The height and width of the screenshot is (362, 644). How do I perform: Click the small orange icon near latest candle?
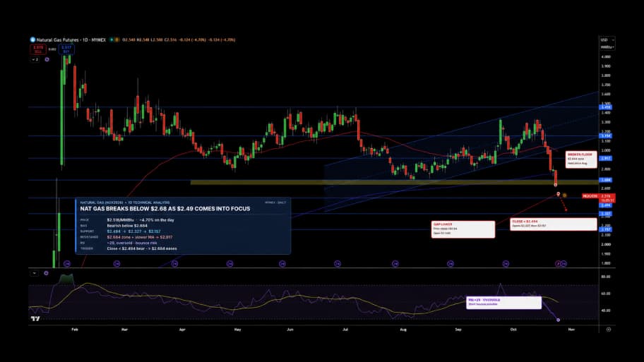point(565,195)
